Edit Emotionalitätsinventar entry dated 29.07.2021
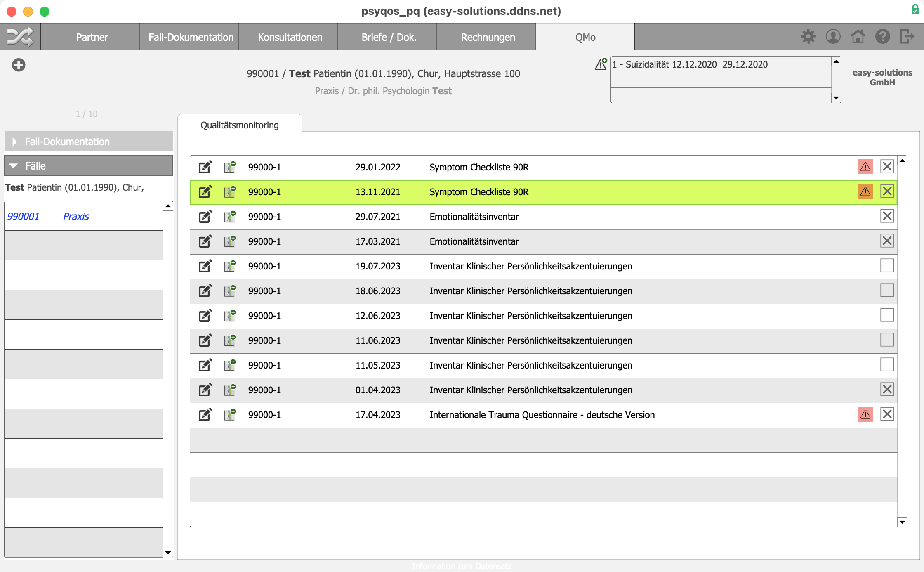 [x=205, y=216]
